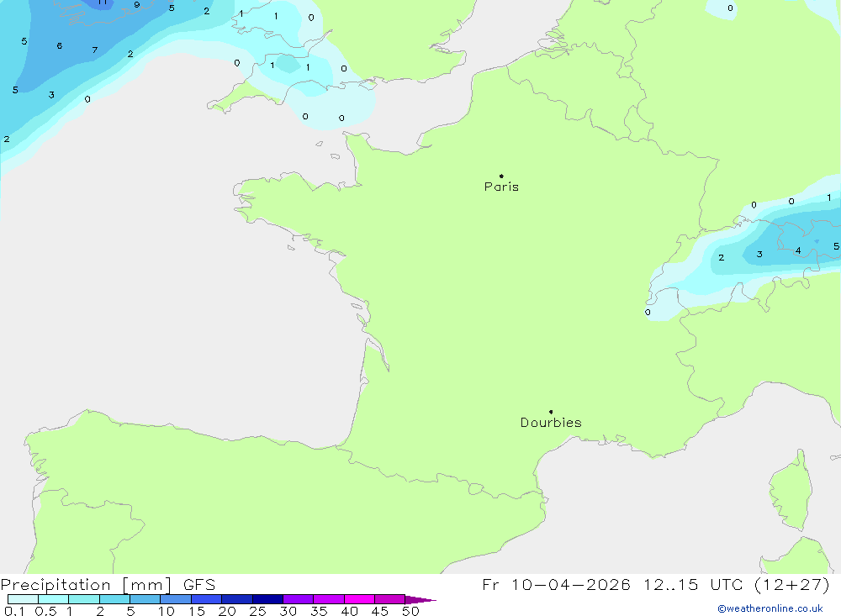Click the legend arrow tip above 50 mm
The height and width of the screenshot is (616, 841).
421,600
